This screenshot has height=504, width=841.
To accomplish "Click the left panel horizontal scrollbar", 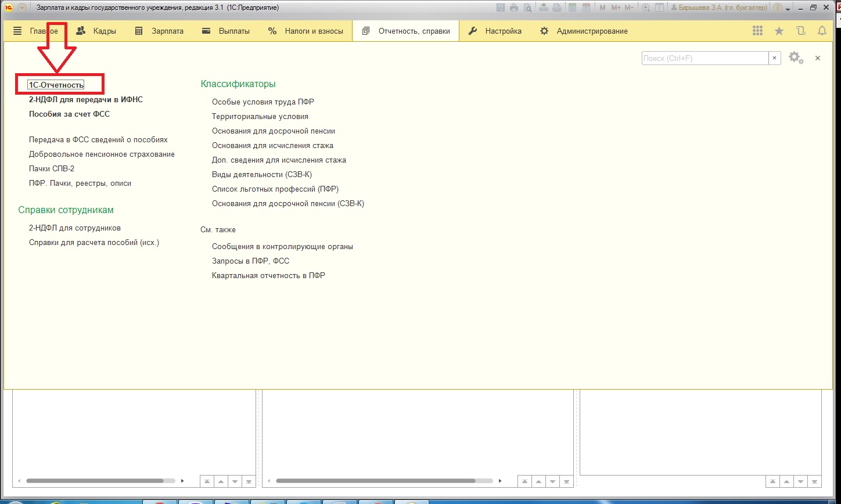I will coord(95,481).
